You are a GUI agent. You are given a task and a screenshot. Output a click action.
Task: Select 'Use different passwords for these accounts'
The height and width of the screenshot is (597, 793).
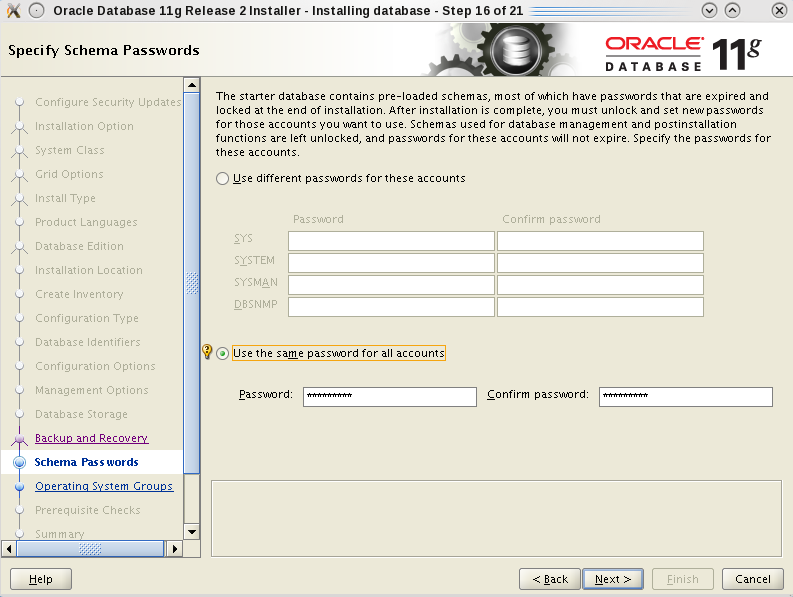222,179
